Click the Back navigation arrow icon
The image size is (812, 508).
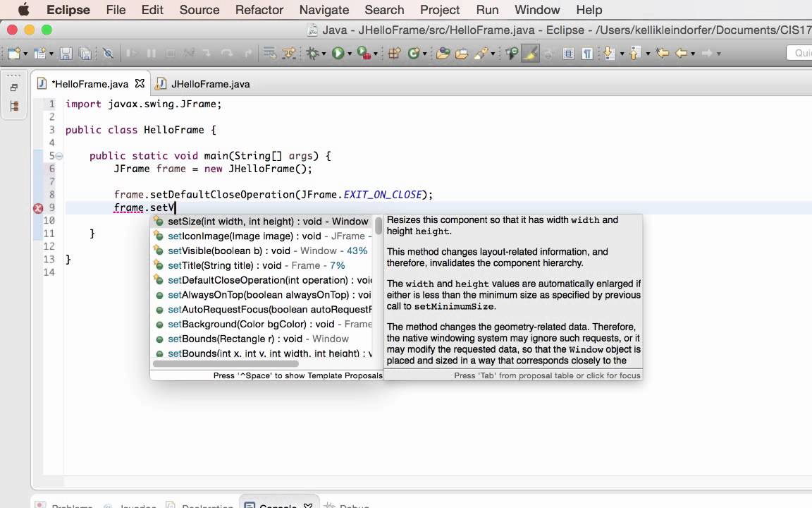(681, 53)
